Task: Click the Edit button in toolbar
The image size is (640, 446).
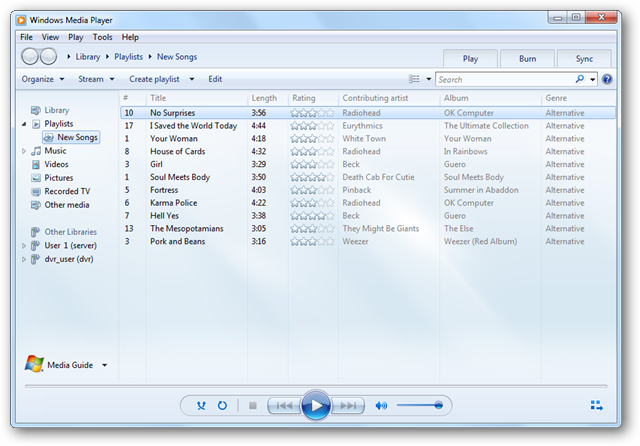Action: coord(215,79)
